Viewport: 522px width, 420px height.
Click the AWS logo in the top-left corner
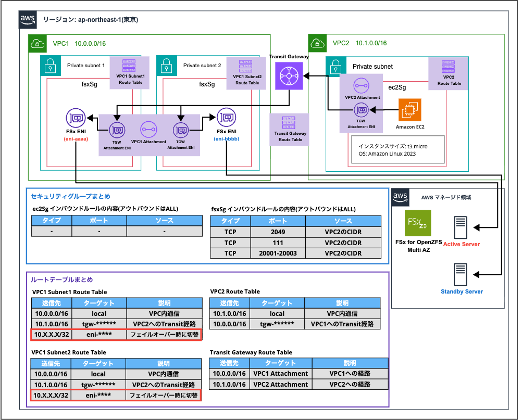click(27, 20)
